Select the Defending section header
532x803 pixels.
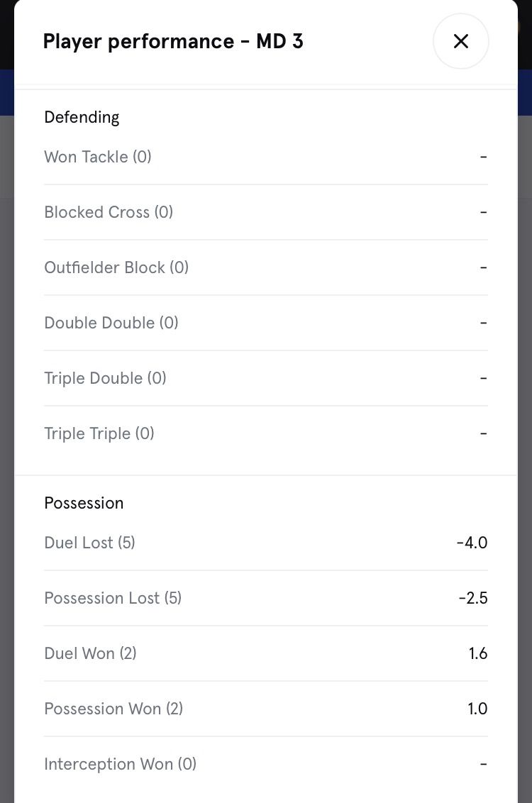pos(82,117)
